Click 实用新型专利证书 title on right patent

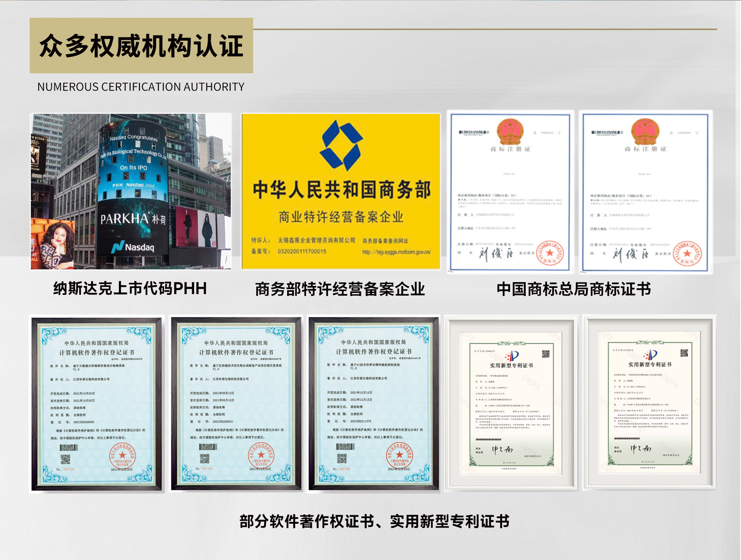[650, 365]
